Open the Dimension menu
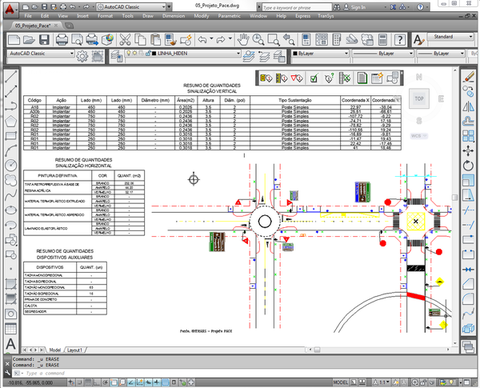This screenshot has width=480, height=388. click(x=173, y=16)
